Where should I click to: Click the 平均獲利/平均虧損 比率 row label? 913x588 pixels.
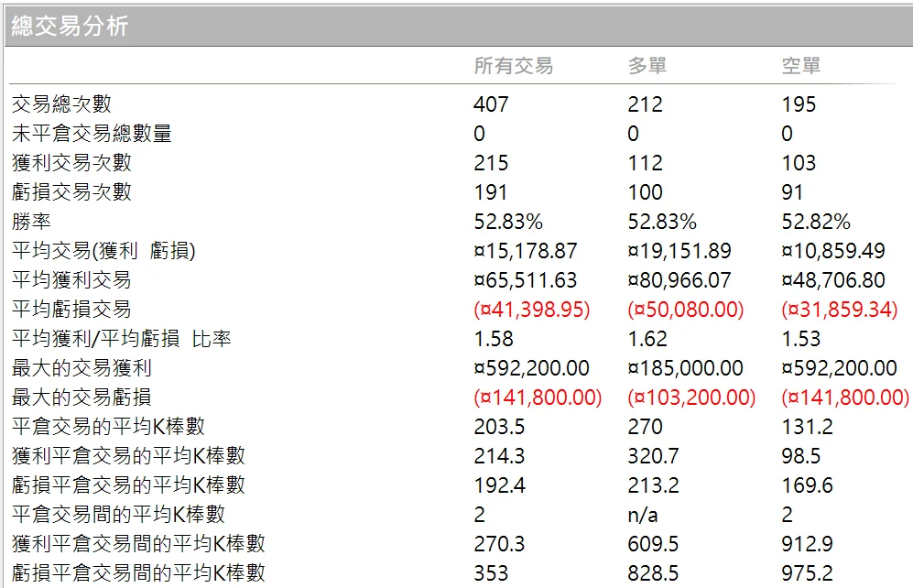[122, 339]
